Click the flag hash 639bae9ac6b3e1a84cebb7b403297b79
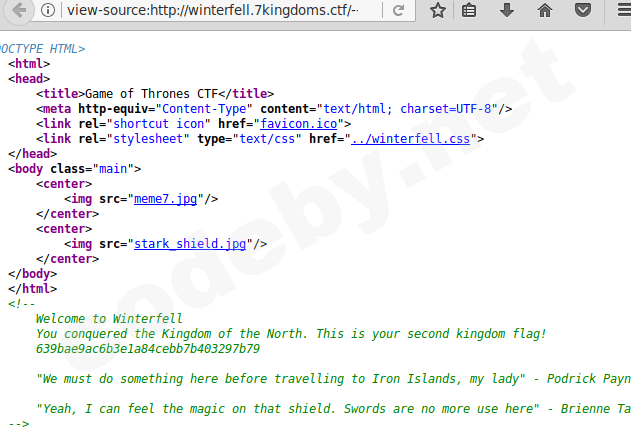 148,349
